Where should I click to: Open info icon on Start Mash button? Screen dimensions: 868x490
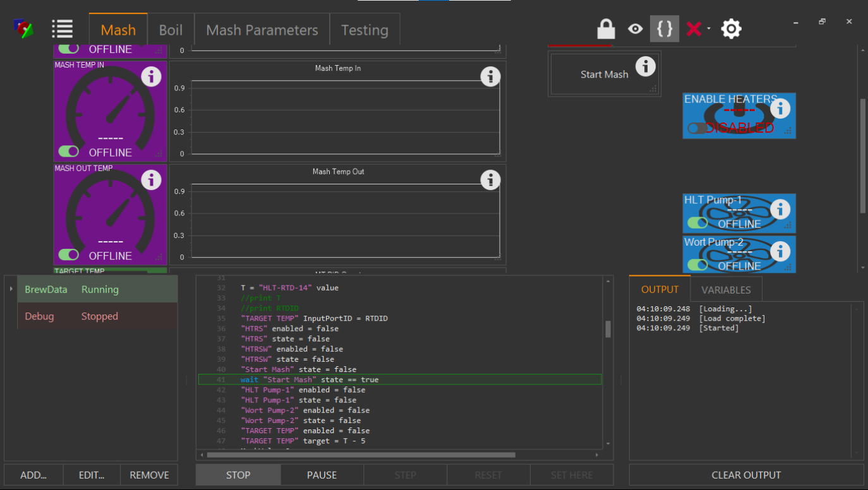click(x=645, y=66)
